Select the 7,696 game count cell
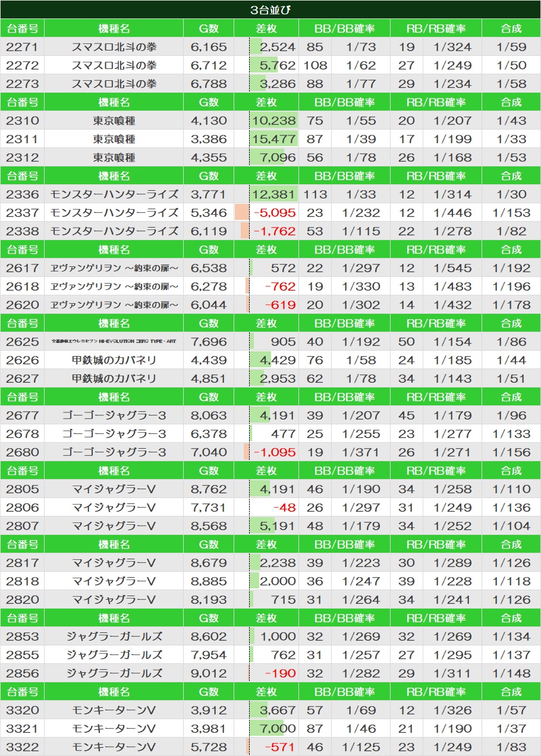541x756 pixels. pos(209,342)
